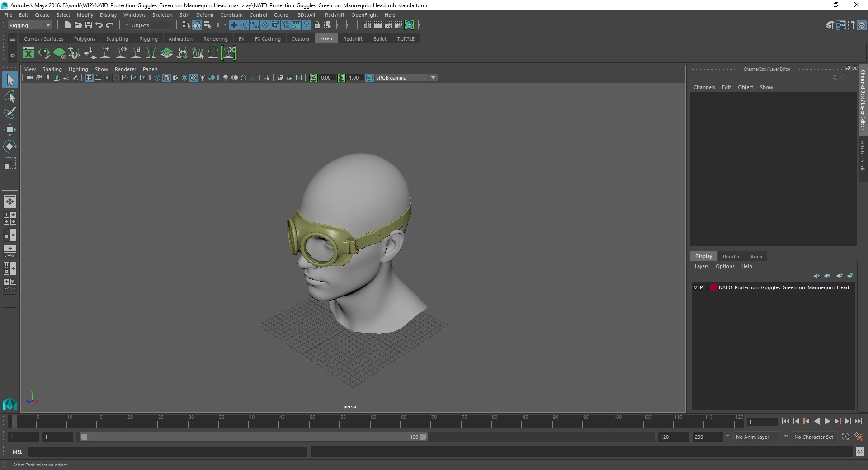This screenshot has width=868, height=470.
Task: Switch to the Polygons shelf tab
Action: [x=85, y=39]
